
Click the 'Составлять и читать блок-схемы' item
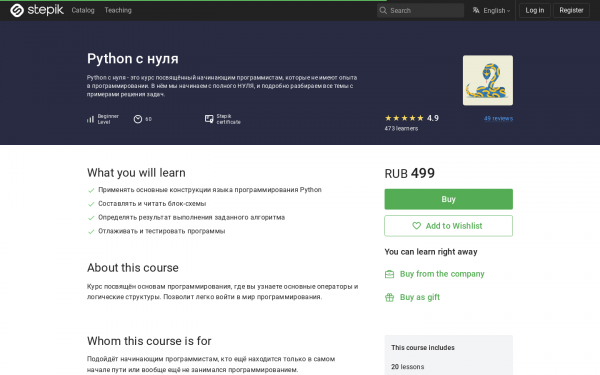(152, 204)
